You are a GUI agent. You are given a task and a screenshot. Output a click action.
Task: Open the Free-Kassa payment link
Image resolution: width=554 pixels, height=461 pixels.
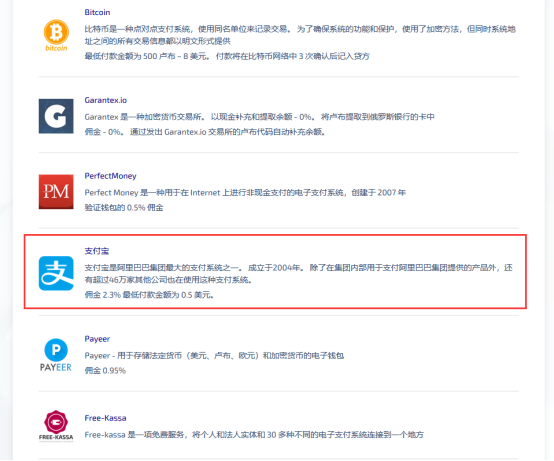pyautogui.click(x=105, y=418)
